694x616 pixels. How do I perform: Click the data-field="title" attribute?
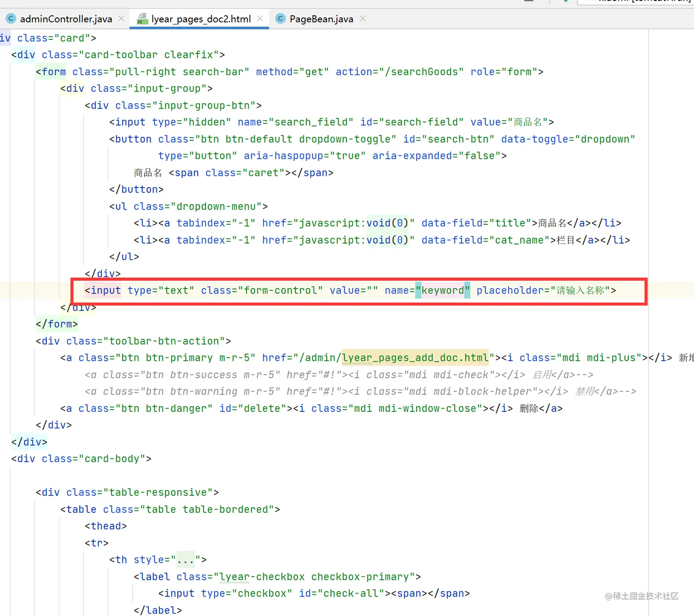476,223
